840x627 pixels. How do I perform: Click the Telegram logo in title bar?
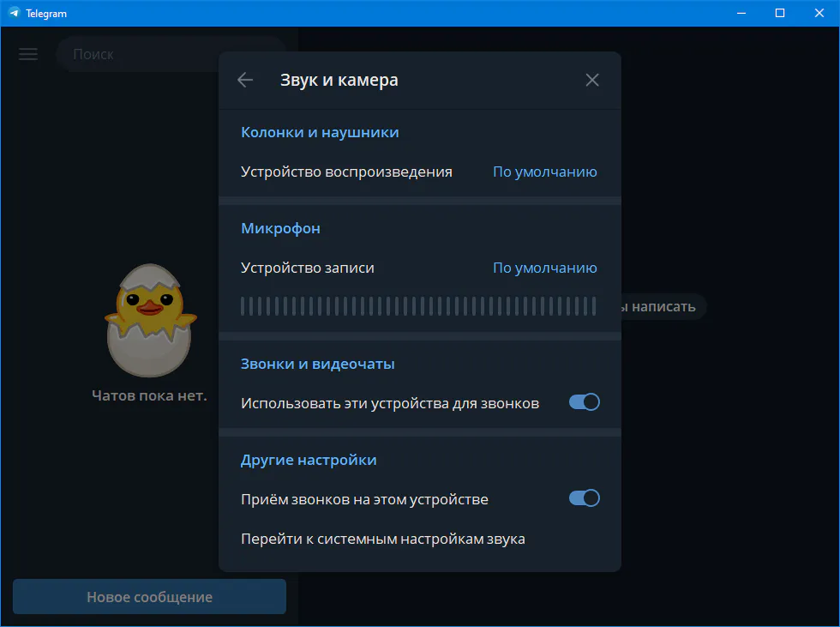pos(14,14)
